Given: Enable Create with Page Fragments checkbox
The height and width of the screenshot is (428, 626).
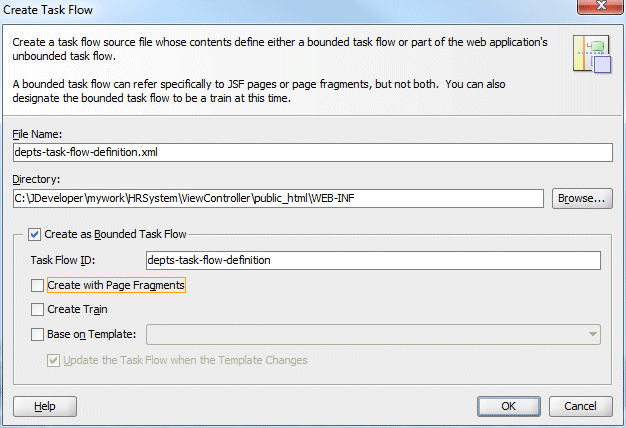Looking at the screenshot, I should click(38, 285).
